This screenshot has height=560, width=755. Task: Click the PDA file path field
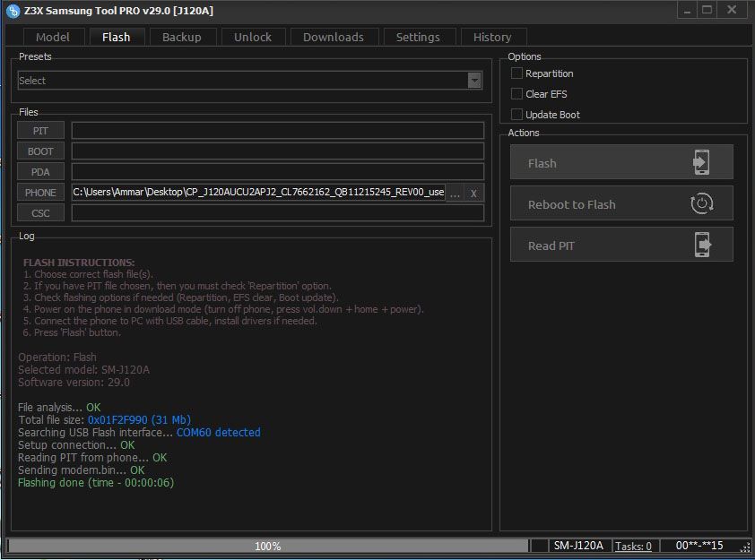tap(278, 172)
